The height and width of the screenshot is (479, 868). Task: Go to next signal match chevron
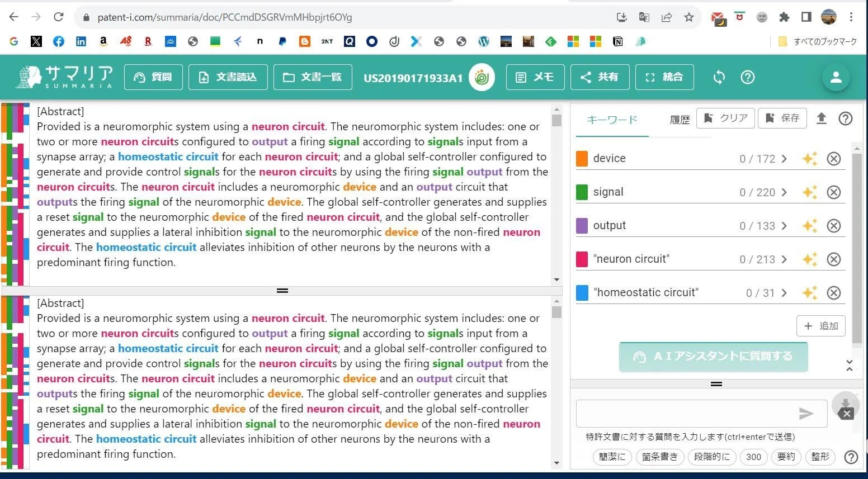784,192
